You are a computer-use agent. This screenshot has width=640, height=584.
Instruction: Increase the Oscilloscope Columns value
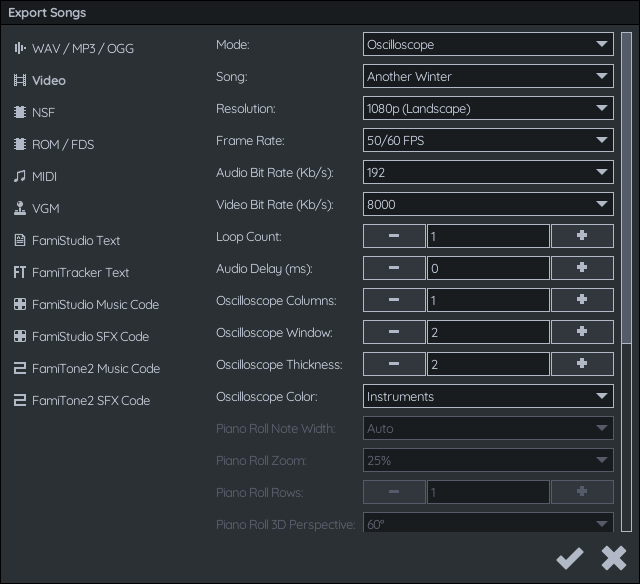582,300
